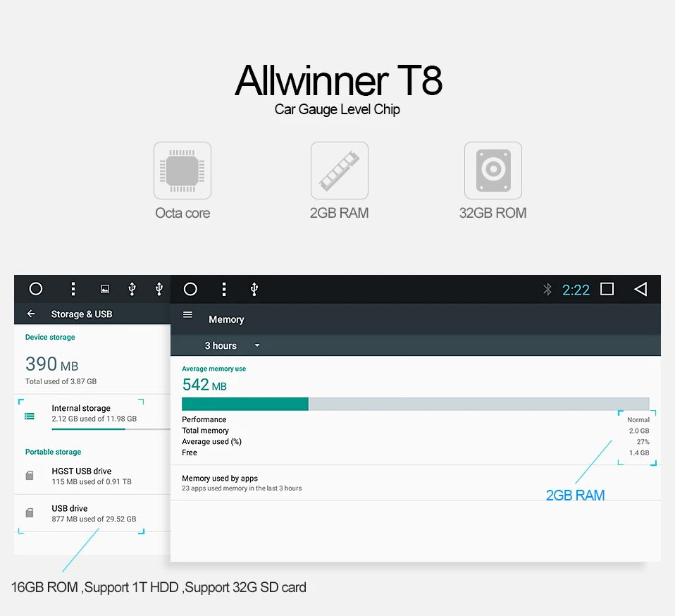Click 'Car Gauge Level Chip' subtitle

(x=337, y=109)
